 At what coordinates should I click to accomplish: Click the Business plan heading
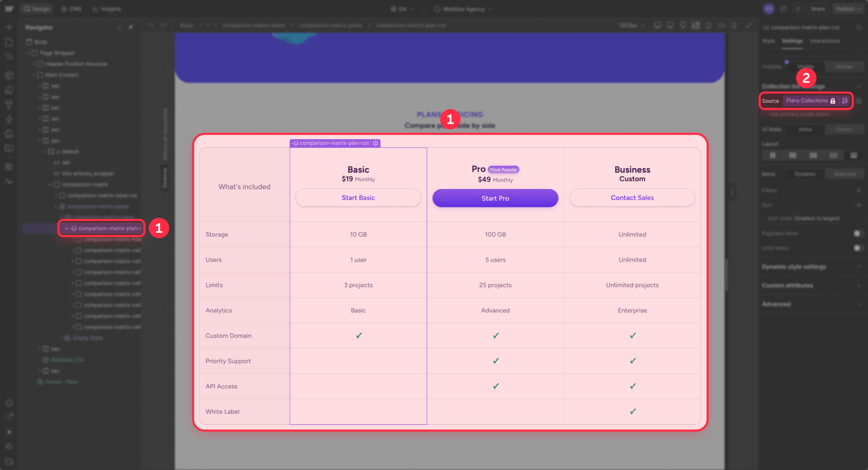click(632, 170)
